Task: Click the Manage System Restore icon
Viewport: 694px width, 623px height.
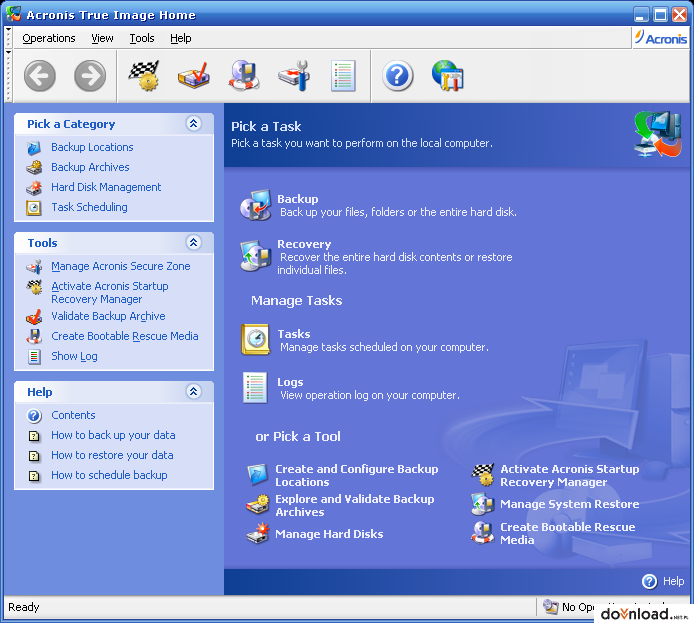Action: coord(483,504)
